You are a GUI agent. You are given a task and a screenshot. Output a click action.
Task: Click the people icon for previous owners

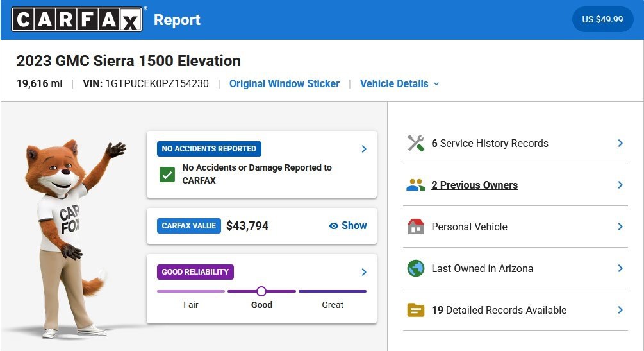click(x=416, y=185)
